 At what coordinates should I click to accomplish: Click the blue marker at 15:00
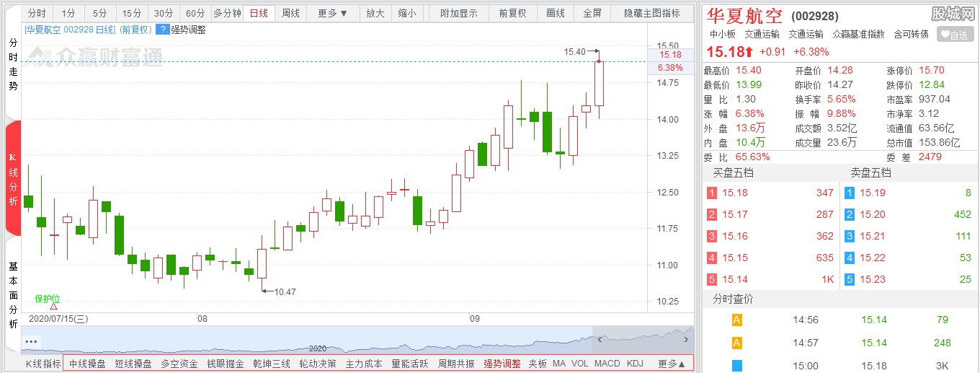(x=736, y=366)
